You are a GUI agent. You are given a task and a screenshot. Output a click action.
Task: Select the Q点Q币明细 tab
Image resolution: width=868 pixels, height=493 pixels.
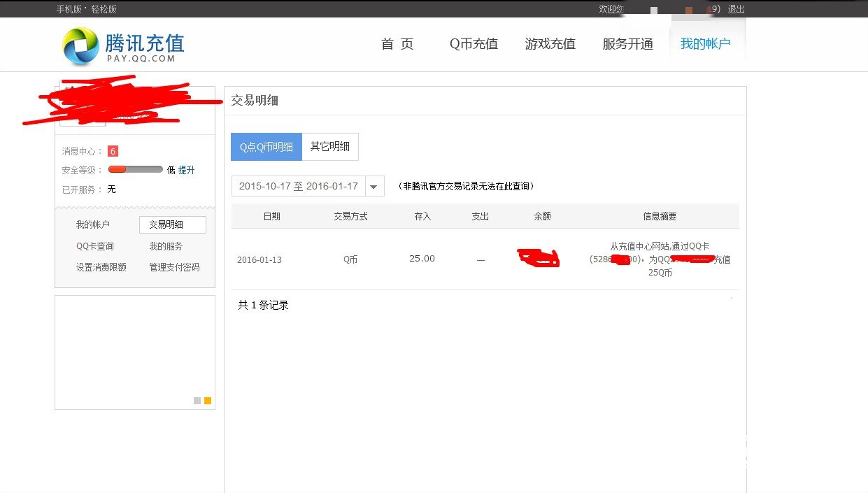click(266, 147)
